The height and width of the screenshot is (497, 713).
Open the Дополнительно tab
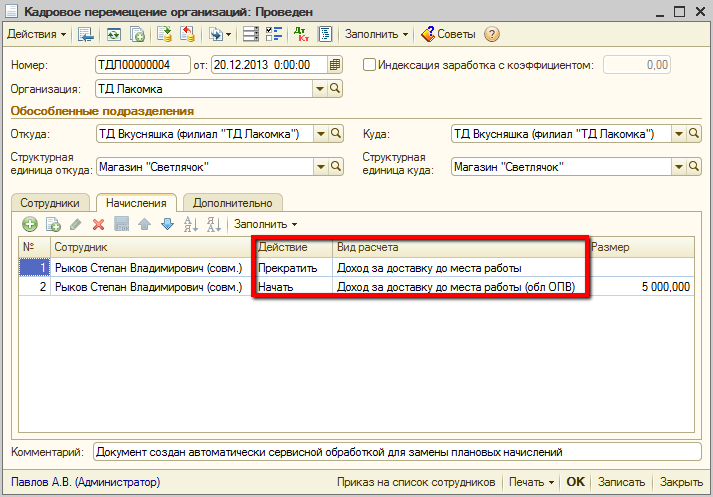(232, 203)
